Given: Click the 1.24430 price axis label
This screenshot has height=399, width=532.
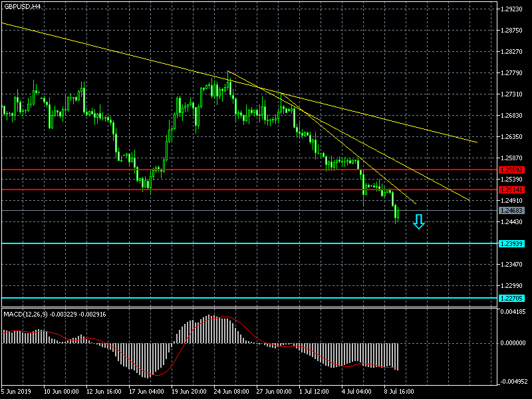Looking at the screenshot, I should (511, 222).
